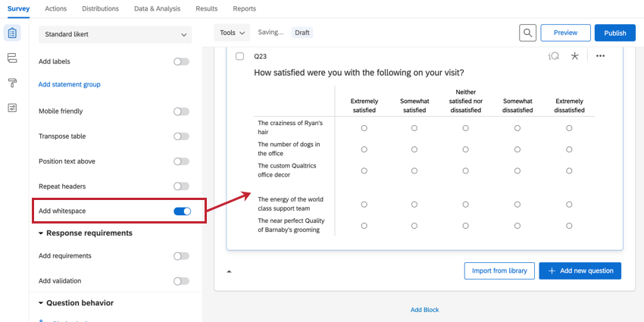The height and width of the screenshot is (322, 644).
Task: Collapse the block using the arrow
Action: (230, 270)
